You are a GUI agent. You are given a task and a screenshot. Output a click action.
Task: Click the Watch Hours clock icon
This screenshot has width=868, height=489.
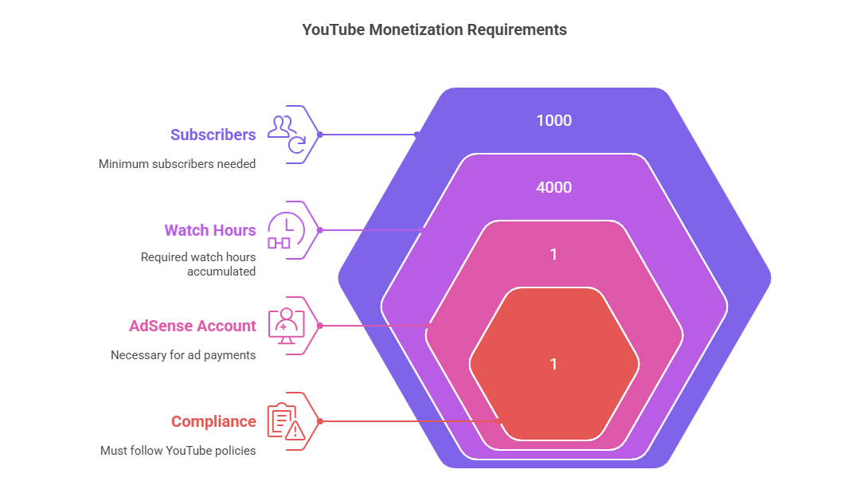[287, 230]
